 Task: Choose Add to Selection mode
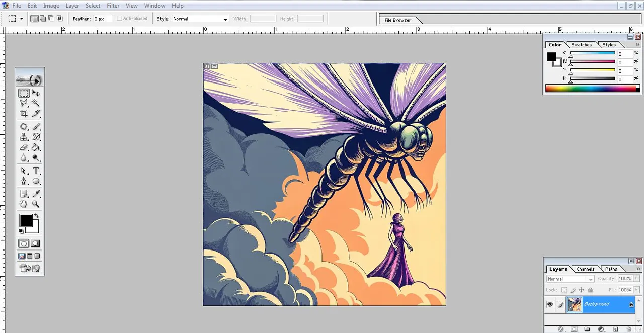(x=42, y=19)
